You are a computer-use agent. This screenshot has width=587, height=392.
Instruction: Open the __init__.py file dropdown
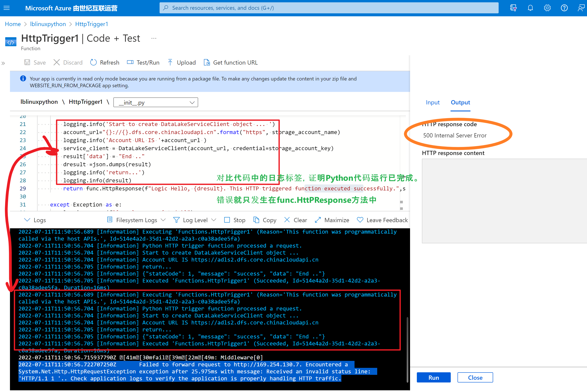pos(156,103)
